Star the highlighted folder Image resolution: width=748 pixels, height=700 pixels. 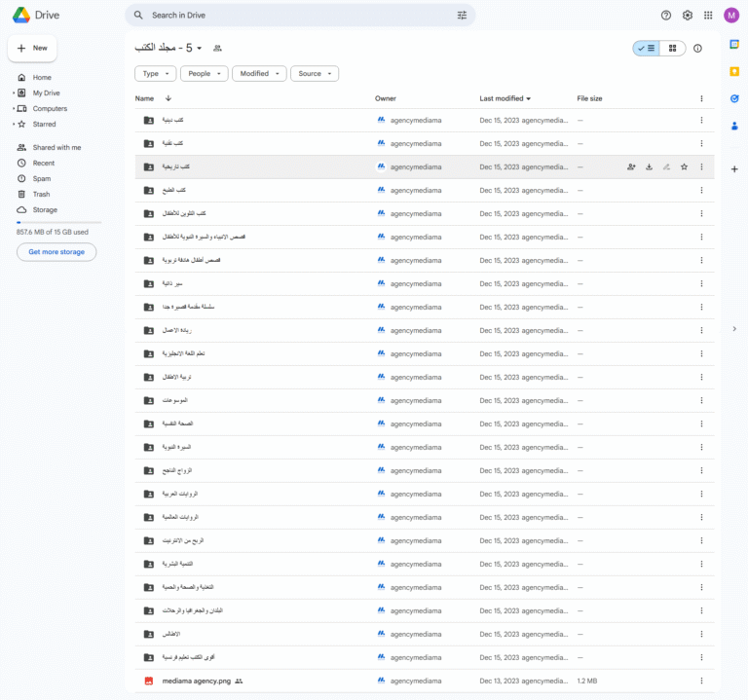click(x=684, y=167)
